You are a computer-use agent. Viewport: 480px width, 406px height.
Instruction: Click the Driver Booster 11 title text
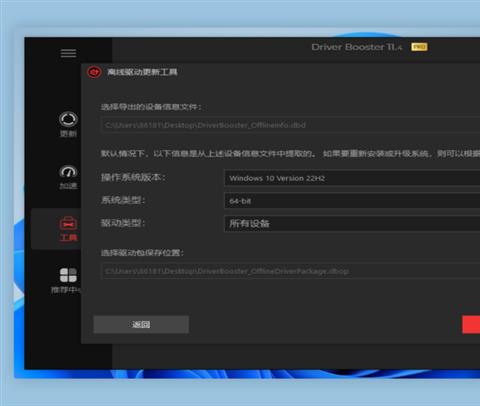tap(357, 47)
